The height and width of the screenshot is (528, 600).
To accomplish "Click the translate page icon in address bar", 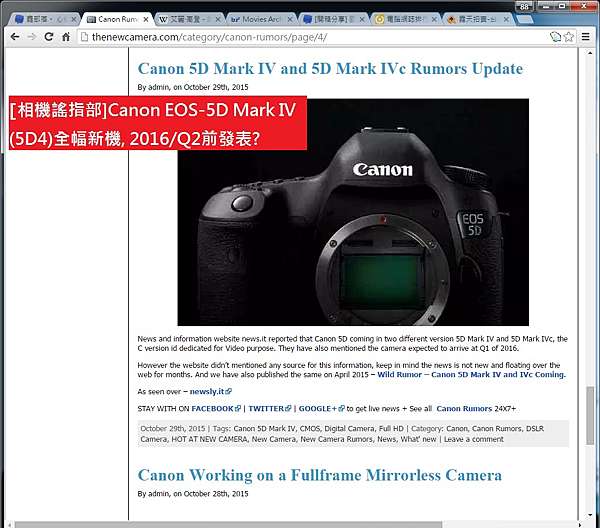I will coord(555,37).
